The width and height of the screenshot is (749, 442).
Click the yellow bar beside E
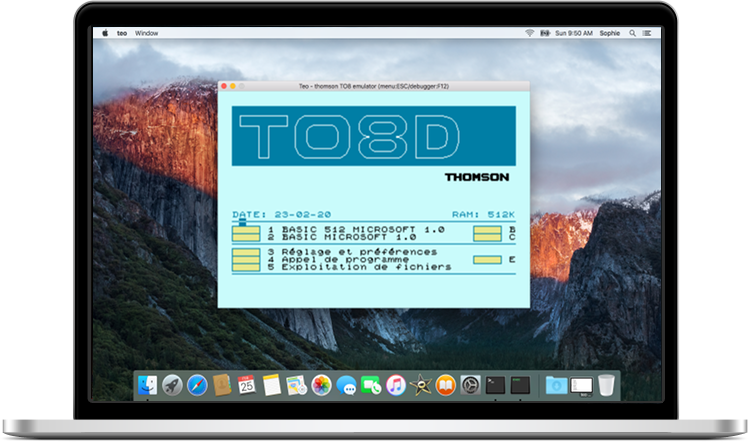(x=487, y=259)
